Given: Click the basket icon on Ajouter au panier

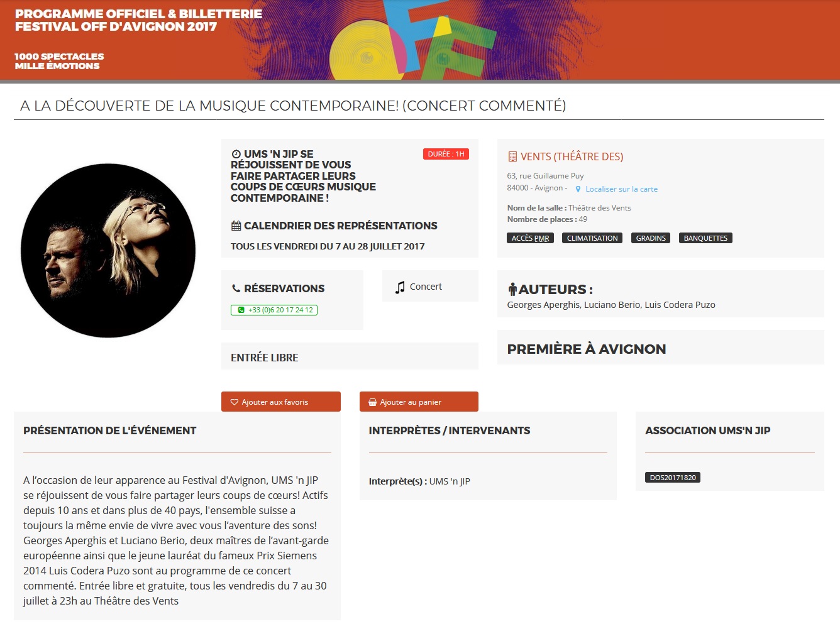Looking at the screenshot, I should [x=373, y=402].
